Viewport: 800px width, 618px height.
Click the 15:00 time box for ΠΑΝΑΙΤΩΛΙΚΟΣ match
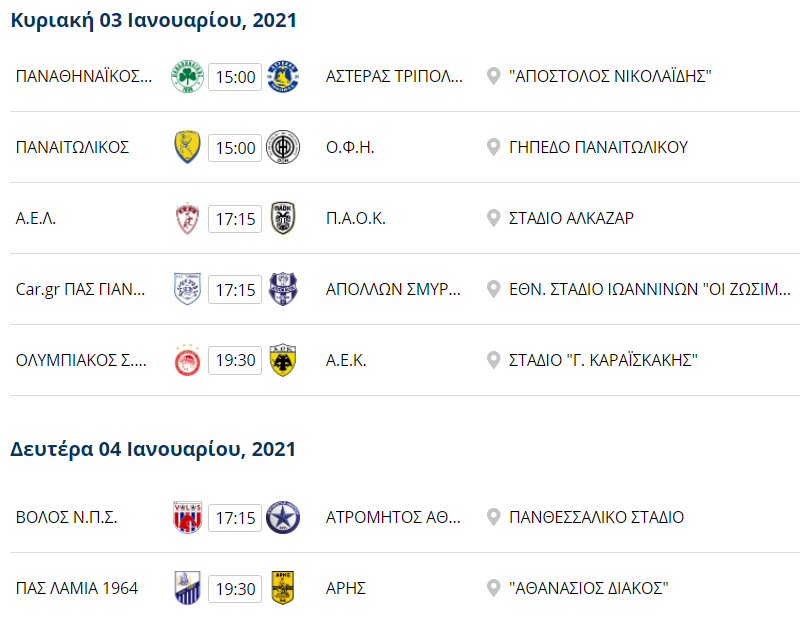(x=235, y=147)
